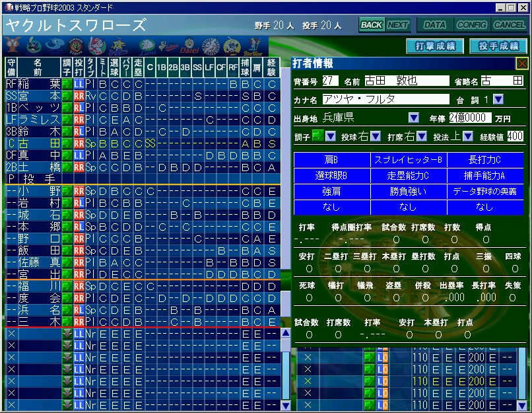Click the 年俸 salary input field
Screen dimensions: 532x413
coord(469,118)
